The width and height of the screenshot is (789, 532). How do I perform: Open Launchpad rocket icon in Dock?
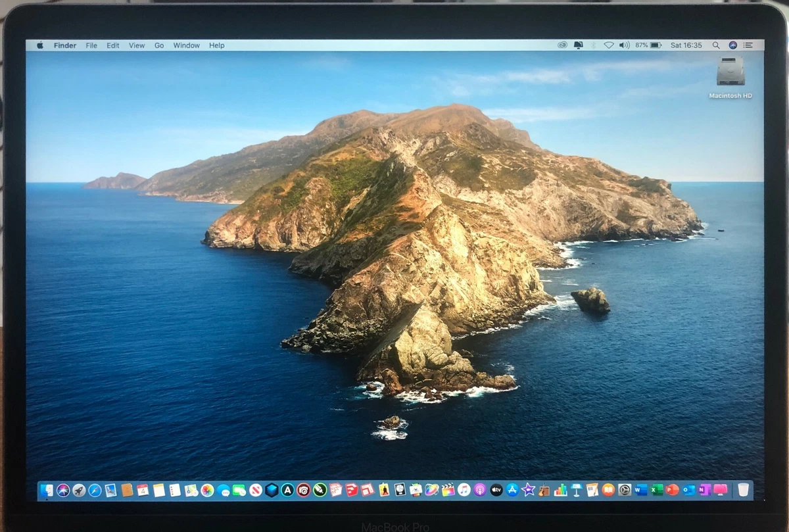[79, 490]
